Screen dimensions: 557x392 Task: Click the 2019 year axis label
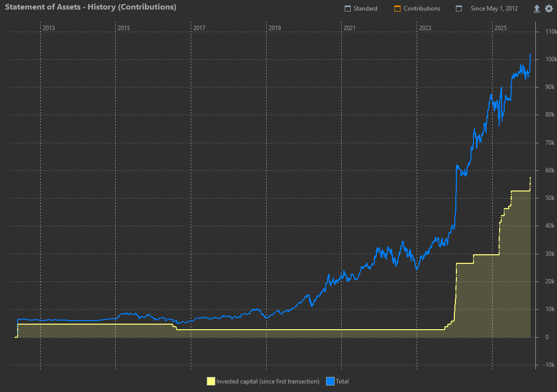275,28
